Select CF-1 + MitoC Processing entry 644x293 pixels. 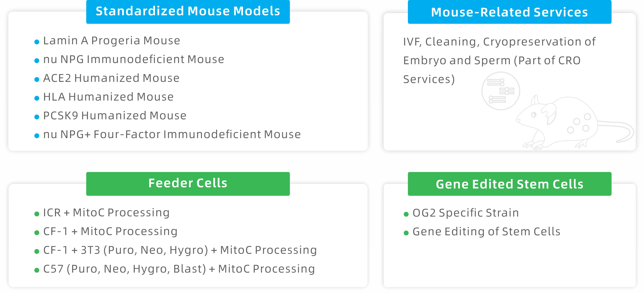click(110, 231)
